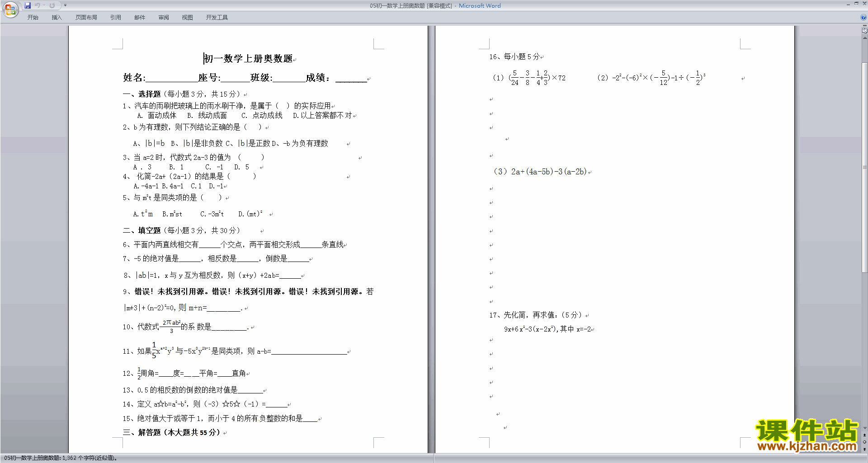Click question 16 text 每小题5分

pyautogui.click(x=522, y=57)
